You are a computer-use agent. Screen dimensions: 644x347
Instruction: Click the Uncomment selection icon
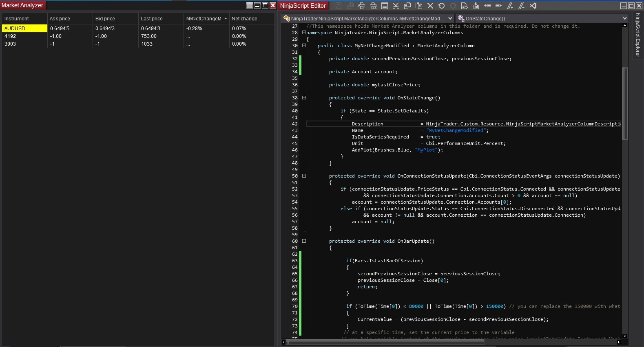coord(521,6)
